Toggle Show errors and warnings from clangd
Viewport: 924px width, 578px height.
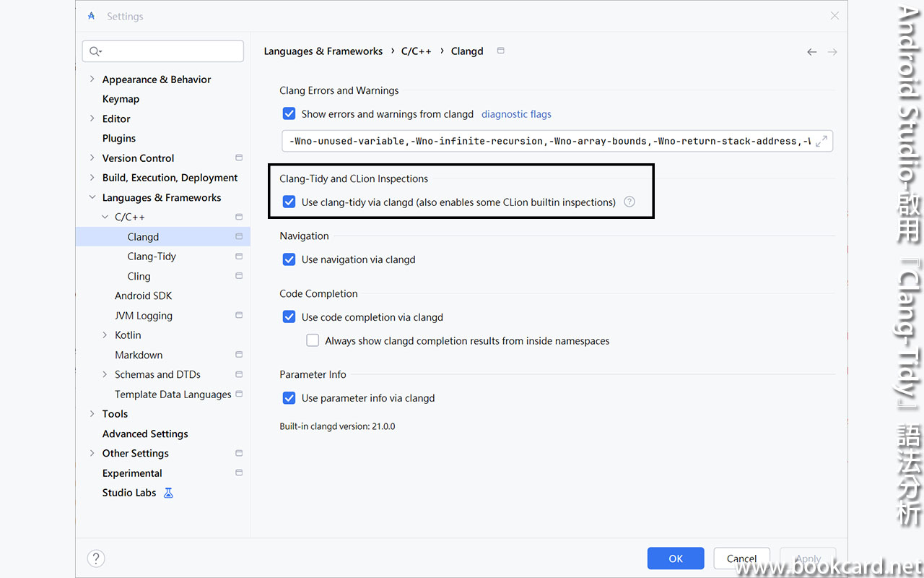pyautogui.click(x=289, y=113)
